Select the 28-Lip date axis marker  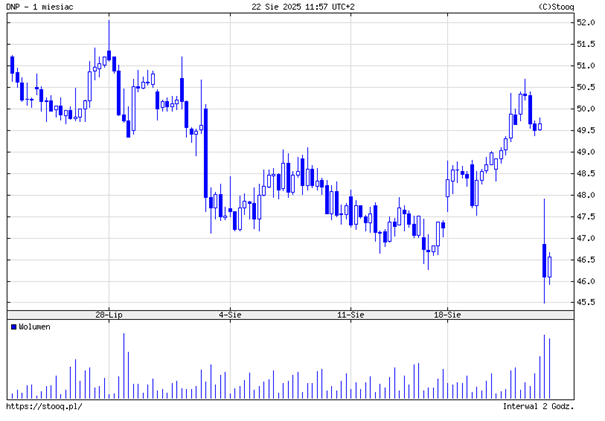(122, 313)
